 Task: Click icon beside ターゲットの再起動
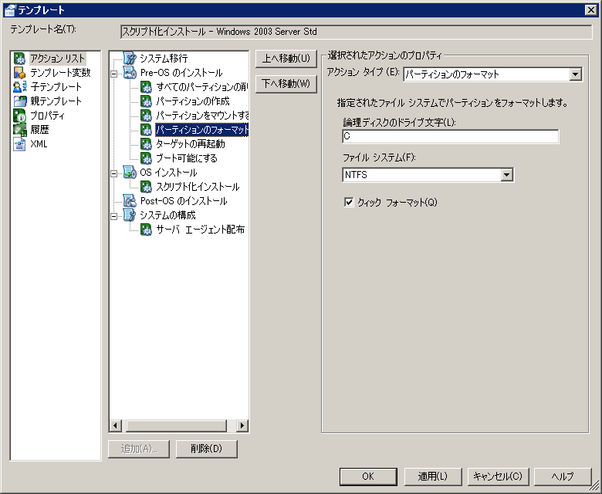coord(146,144)
